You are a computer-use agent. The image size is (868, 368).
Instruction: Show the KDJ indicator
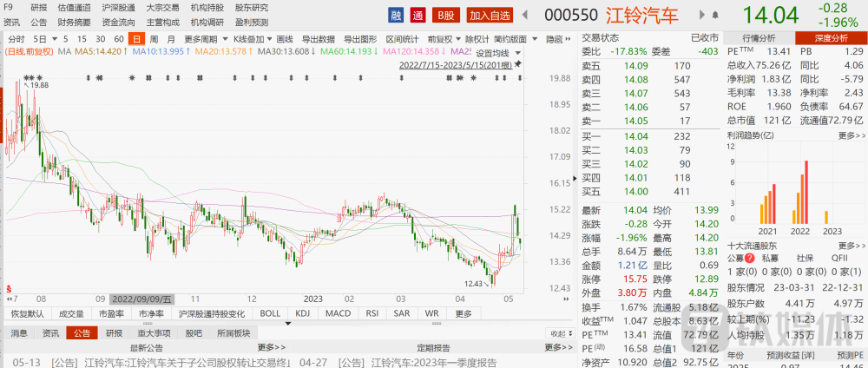click(302, 313)
